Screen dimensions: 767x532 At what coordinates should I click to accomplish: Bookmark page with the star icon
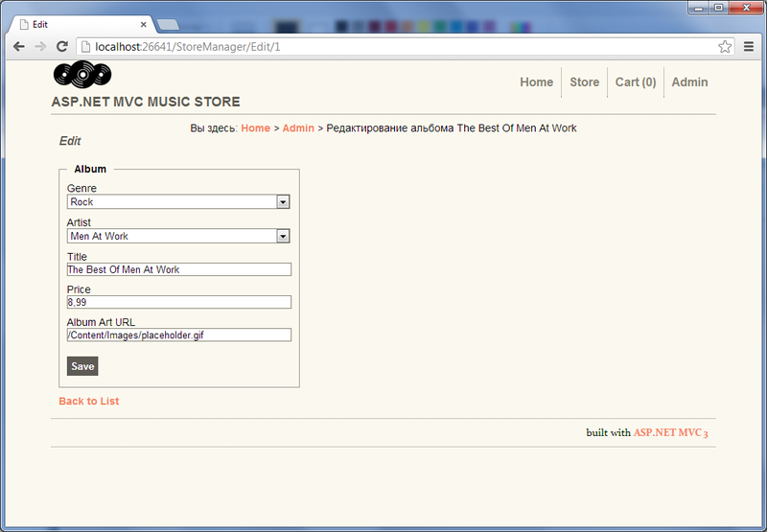pos(725,46)
